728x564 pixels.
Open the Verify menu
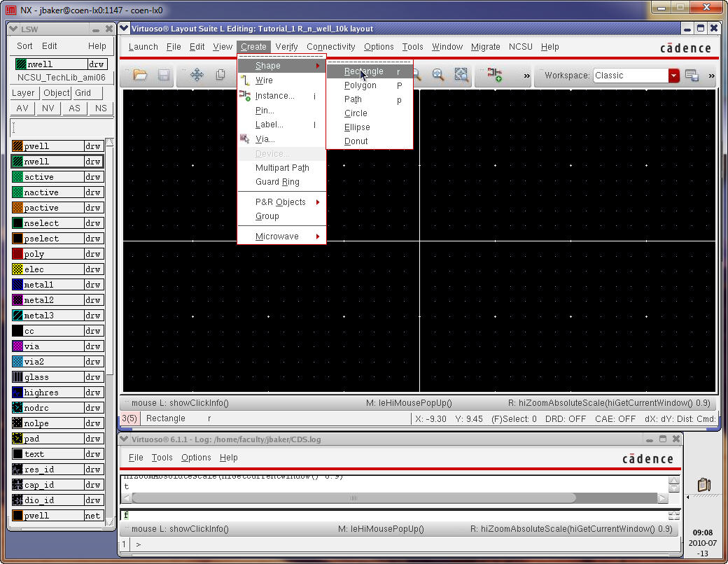(286, 47)
